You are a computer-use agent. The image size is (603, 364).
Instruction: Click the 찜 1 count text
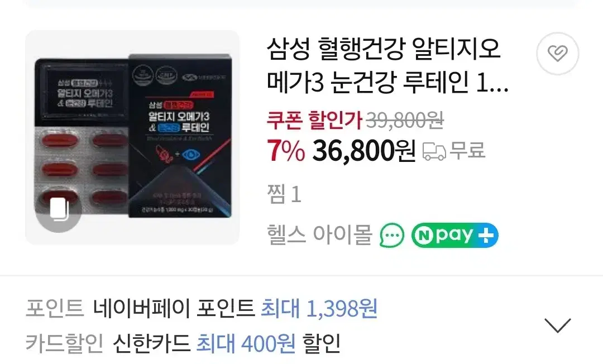(284, 194)
